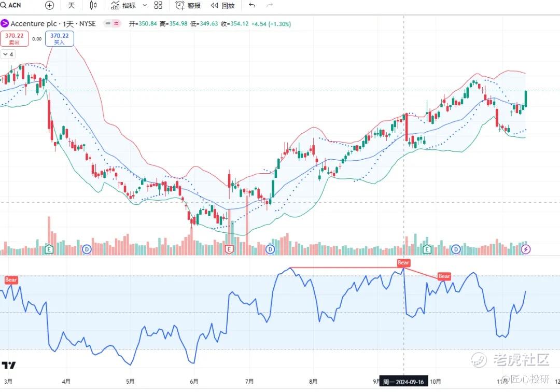560x392 pixels.
Task: Click the purple lightning event marker
Action: [x=526, y=249]
